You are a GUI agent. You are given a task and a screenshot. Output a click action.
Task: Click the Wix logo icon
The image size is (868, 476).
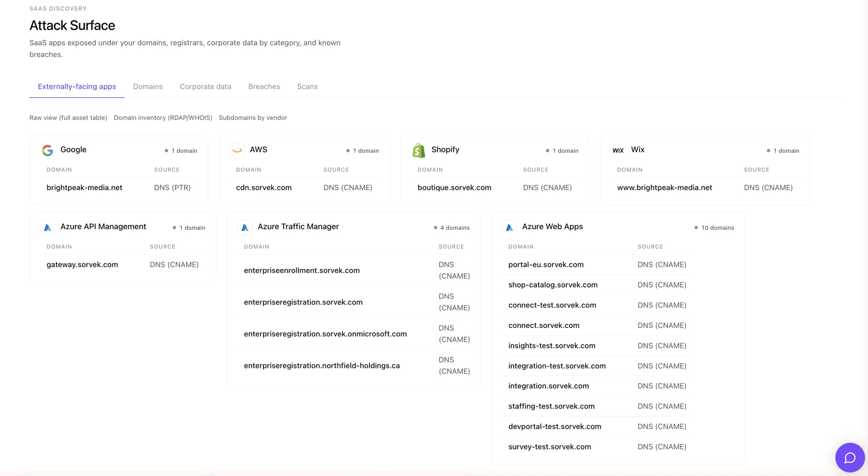[618, 150]
